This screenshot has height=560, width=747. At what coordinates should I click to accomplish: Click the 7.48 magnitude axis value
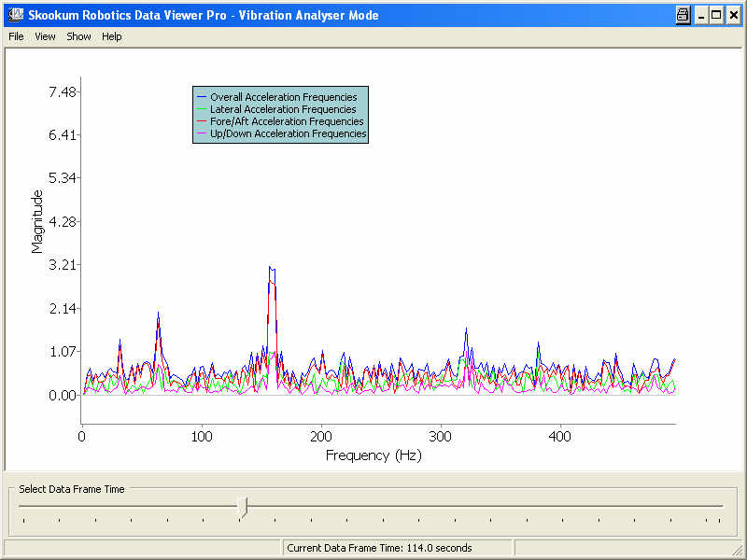point(63,91)
